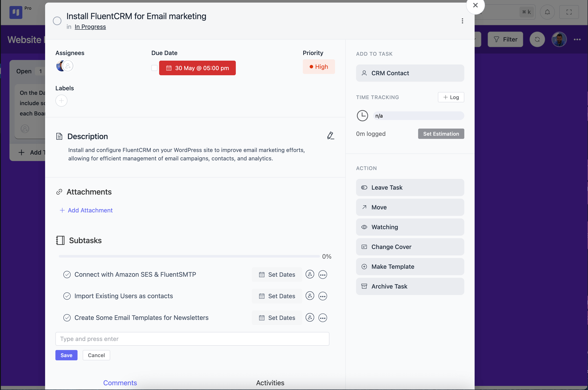
Task: Click the Archive Task box icon
Action: pos(364,286)
